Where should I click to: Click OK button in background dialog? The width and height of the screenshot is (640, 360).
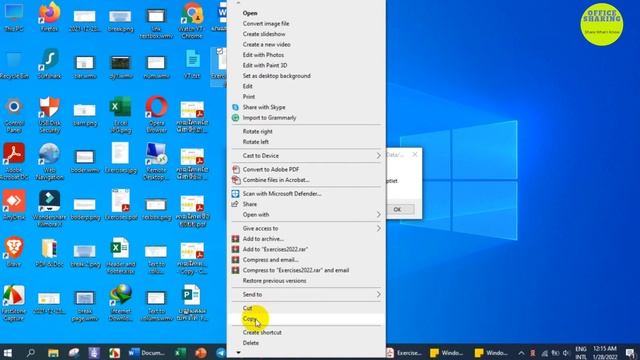(x=397, y=209)
